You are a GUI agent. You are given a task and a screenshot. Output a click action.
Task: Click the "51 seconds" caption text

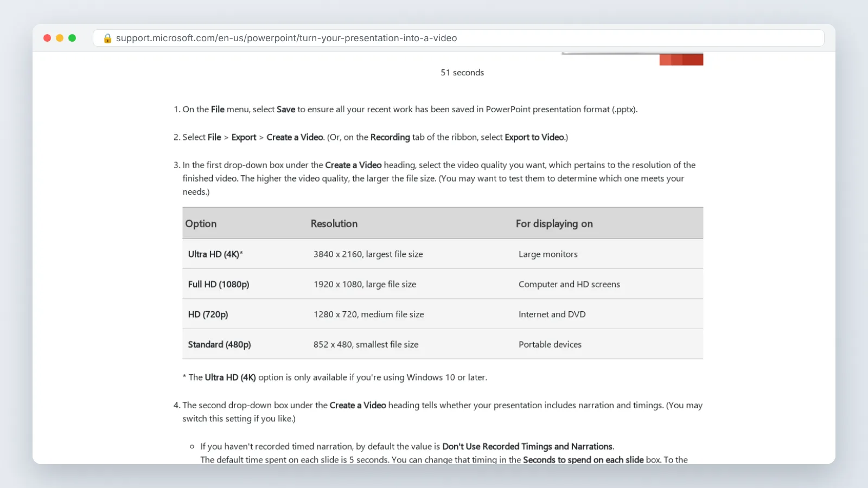pos(462,73)
